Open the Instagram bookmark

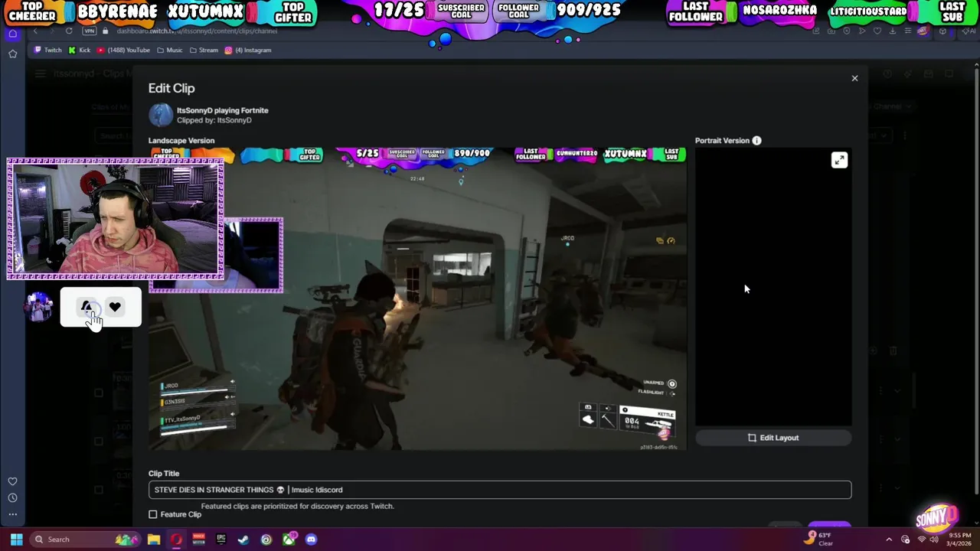(x=248, y=50)
